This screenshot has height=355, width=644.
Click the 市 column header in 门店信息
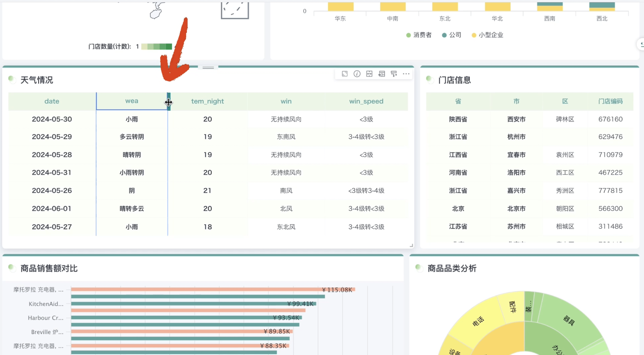(516, 101)
